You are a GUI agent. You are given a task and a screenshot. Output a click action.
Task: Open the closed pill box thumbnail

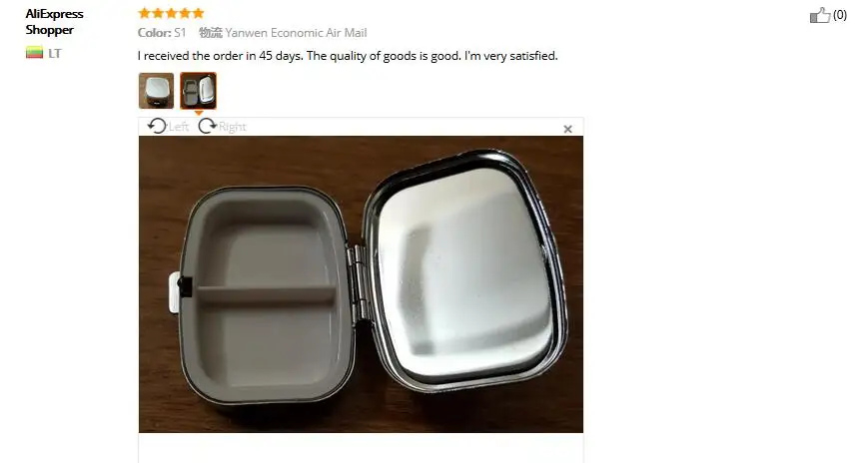click(x=156, y=91)
